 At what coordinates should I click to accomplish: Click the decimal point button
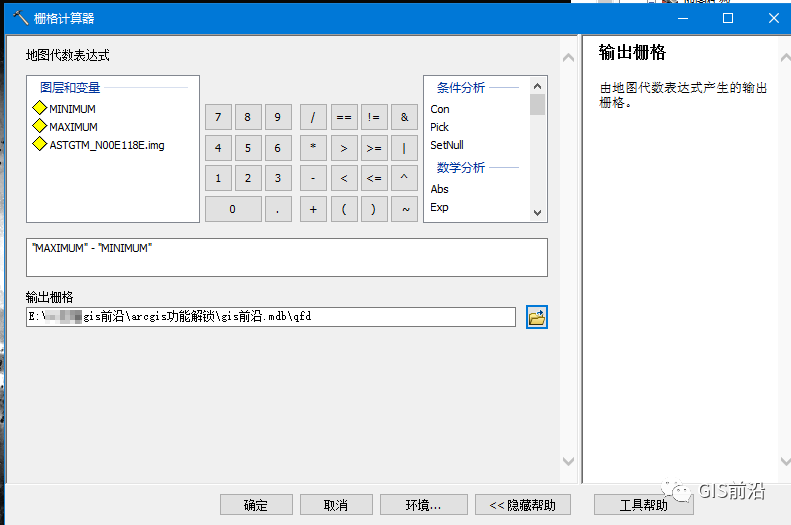(277, 209)
